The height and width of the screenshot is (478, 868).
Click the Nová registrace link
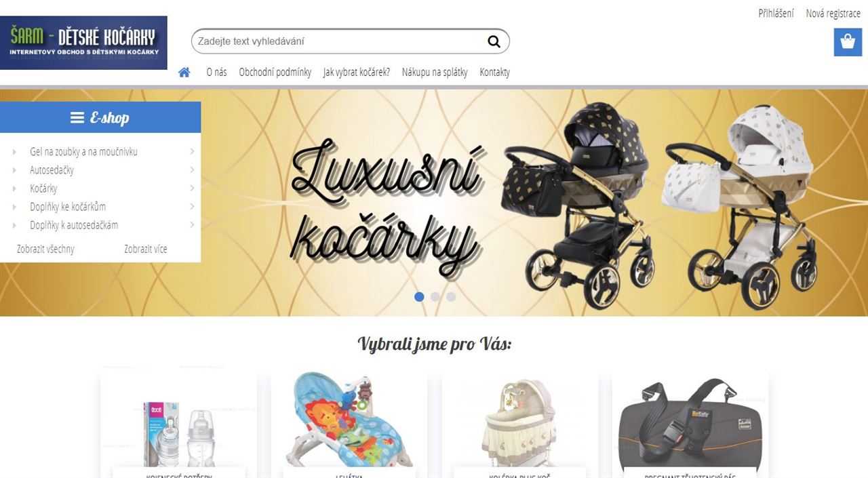(x=833, y=13)
